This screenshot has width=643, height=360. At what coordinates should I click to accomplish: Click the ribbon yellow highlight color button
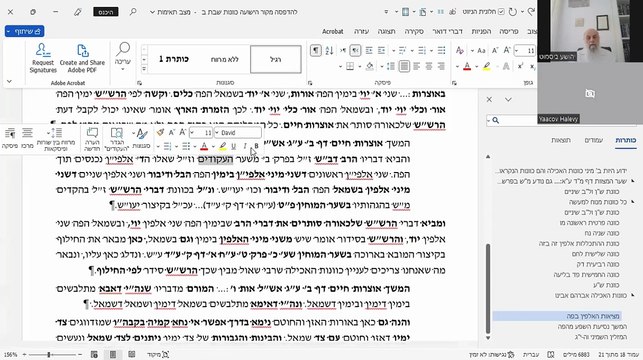487,66
